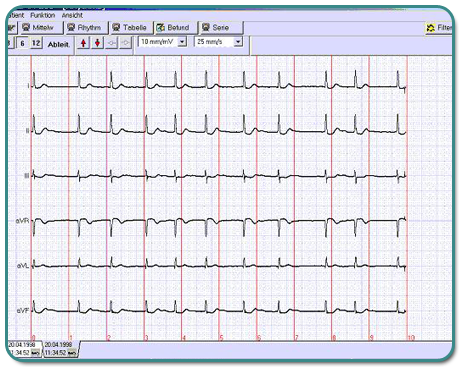Click the red up arrow button
Viewport: 461px width, 368px height.
pos(83,43)
